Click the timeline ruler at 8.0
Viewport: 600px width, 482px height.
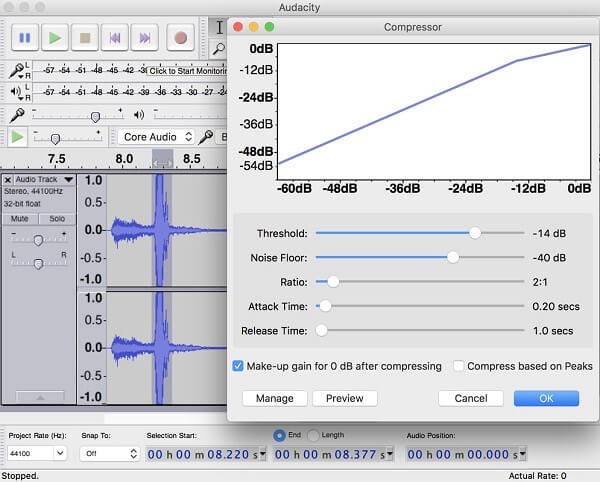[124, 159]
